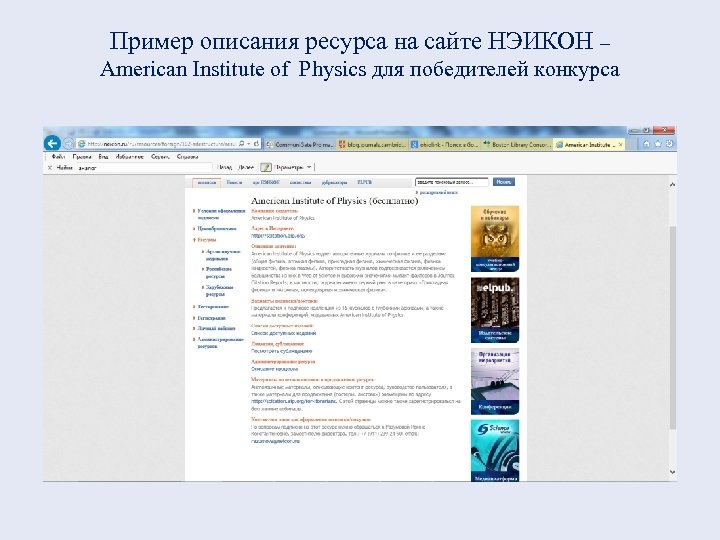This screenshot has height=540, width=720.
Task: Click the scrollbar up arrow
Action: 672,185
